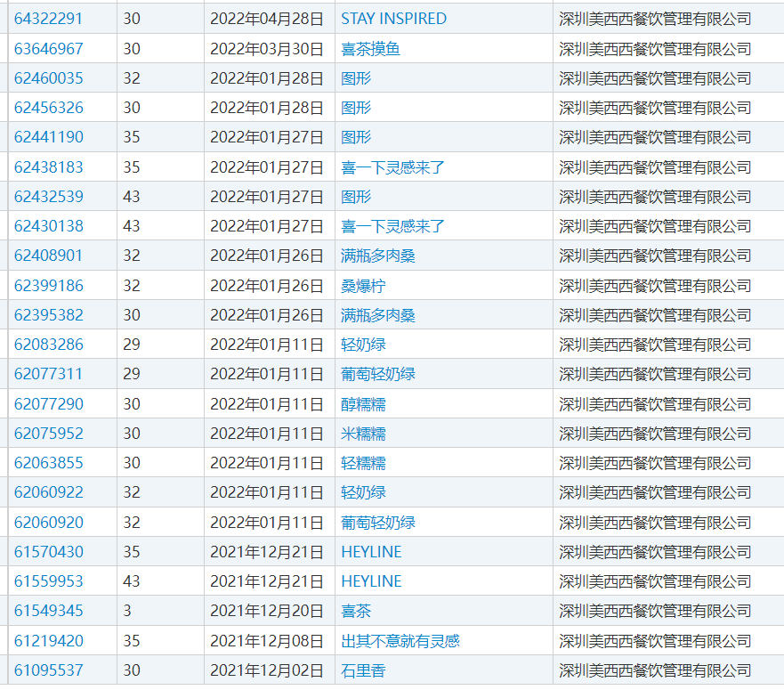Image resolution: width=784 pixels, height=690 pixels.
Task: Open registration number 62060920
Action: [49, 523]
